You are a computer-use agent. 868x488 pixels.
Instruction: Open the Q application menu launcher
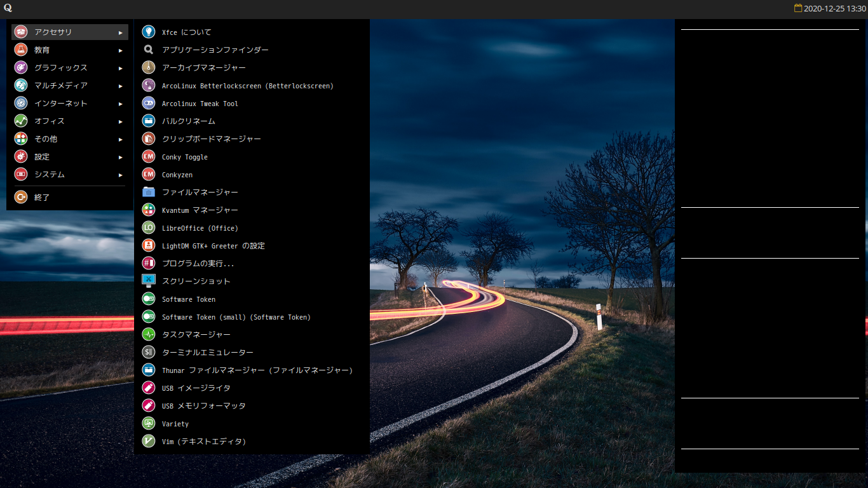click(8, 8)
